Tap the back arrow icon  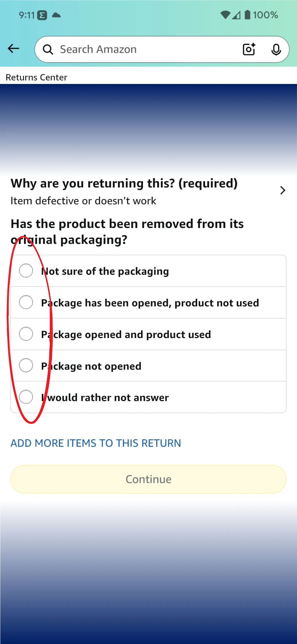[x=14, y=49]
